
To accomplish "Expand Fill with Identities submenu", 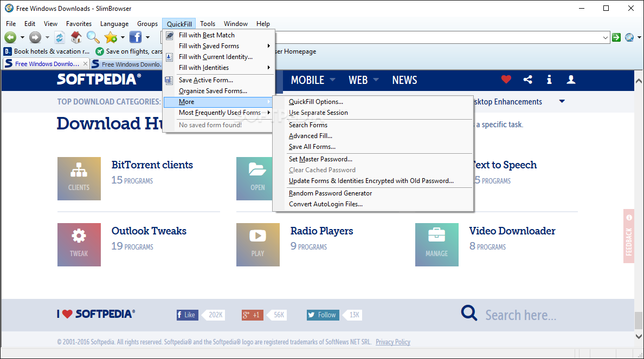I will (x=269, y=68).
